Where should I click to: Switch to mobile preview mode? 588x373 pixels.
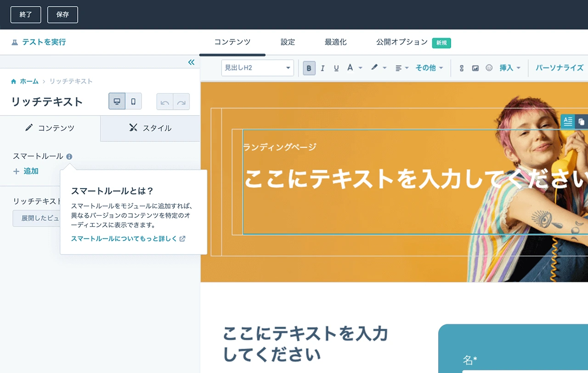(133, 101)
